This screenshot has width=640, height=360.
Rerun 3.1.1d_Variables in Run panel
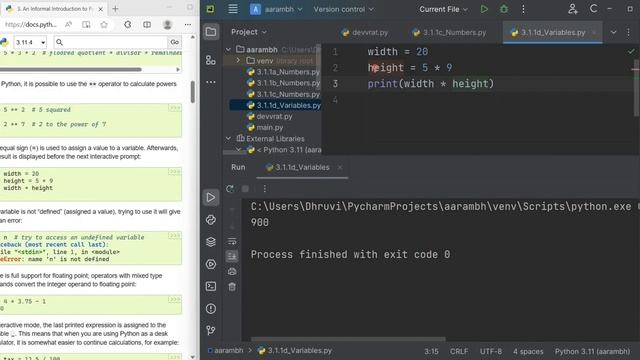coord(230,189)
